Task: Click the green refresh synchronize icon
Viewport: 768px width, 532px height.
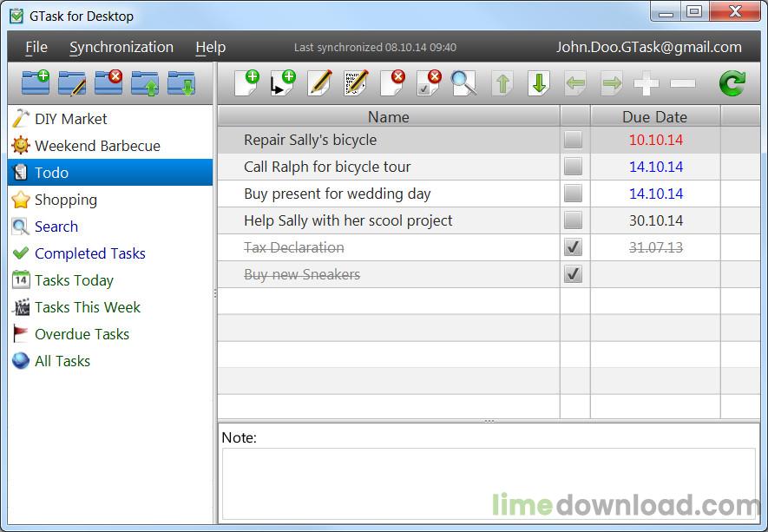Action: [732, 82]
